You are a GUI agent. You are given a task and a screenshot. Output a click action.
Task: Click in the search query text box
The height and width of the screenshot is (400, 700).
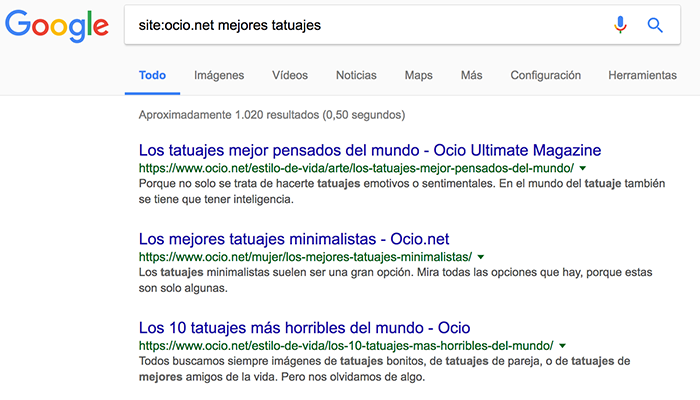pos(360,25)
